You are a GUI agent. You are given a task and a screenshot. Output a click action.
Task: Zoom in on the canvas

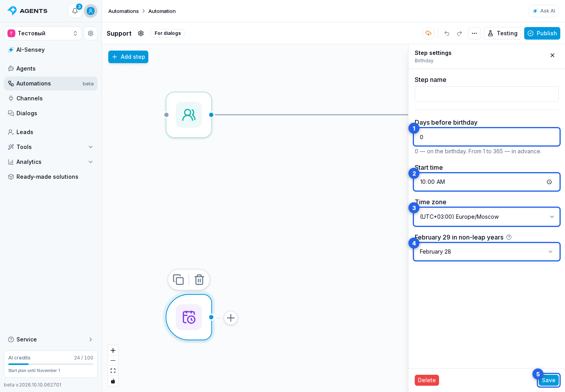tap(113, 350)
